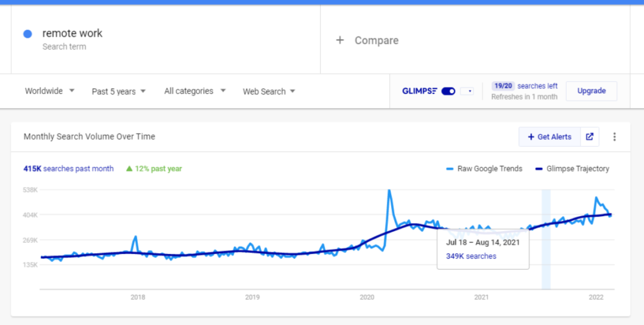The image size is (644, 325).
Task: Open the All categories dropdown
Action: [x=195, y=91]
